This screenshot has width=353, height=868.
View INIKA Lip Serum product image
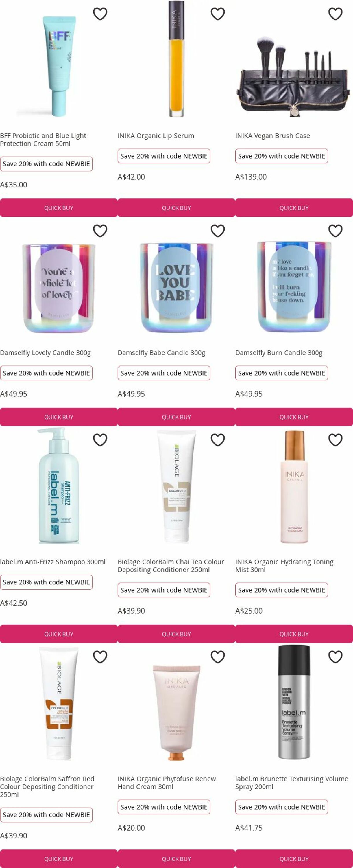pyautogui.click(x=176, y=59)
